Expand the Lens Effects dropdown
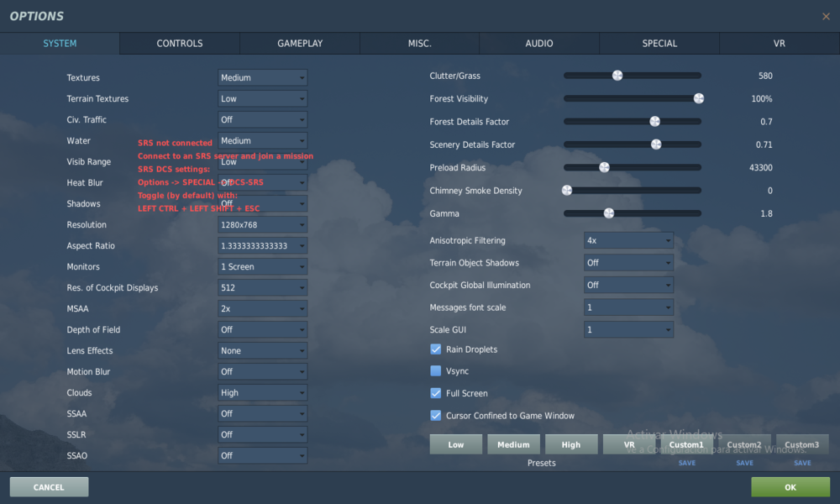The image size is (840, 504). tap(262, 350)
